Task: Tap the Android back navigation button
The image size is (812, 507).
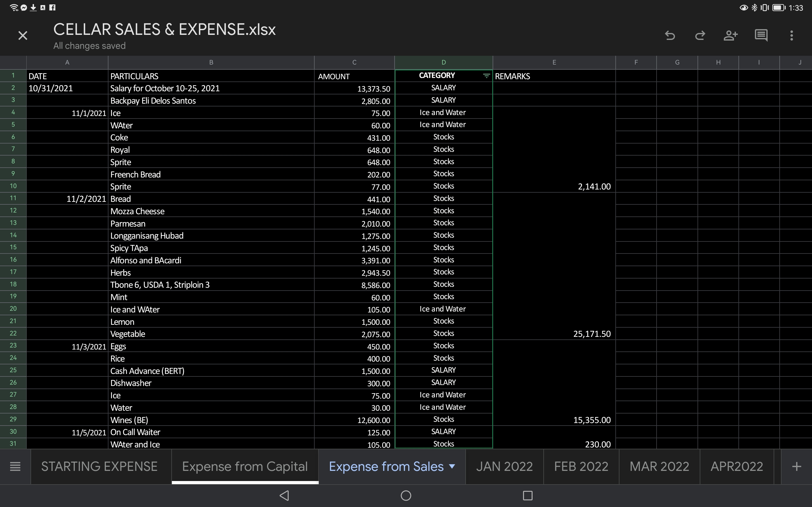Action: pyautogui.click(x=284, y=495)
